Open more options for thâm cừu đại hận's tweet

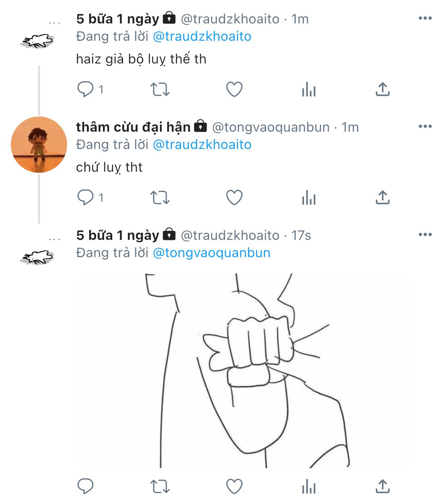point(425,127)
